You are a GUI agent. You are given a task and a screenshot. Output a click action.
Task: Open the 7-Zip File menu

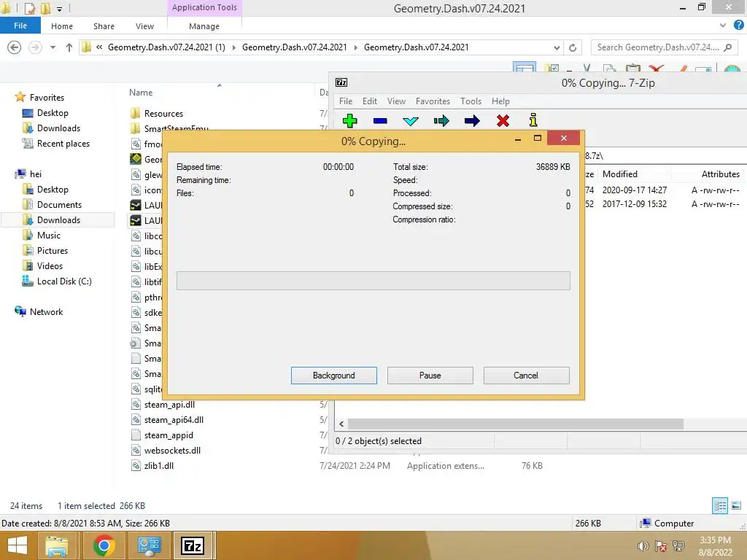tap(346, 101)
